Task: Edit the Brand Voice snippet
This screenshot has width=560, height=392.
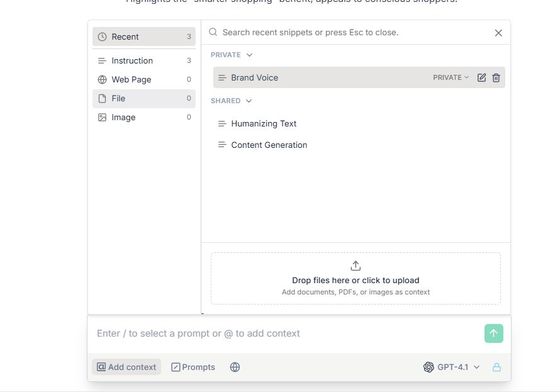Action: coord(481,77)
